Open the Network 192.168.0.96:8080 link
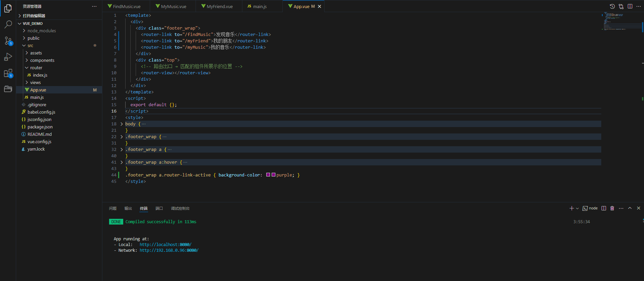 coord(169,250)
